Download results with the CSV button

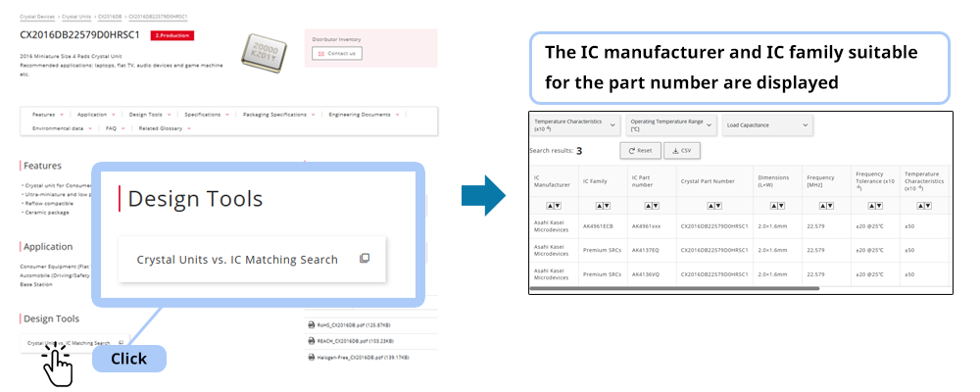click(x=682, y=151)
